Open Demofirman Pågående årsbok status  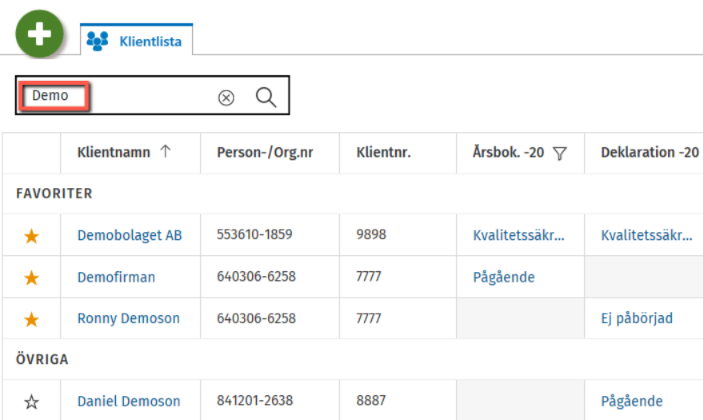click(503, 277)
